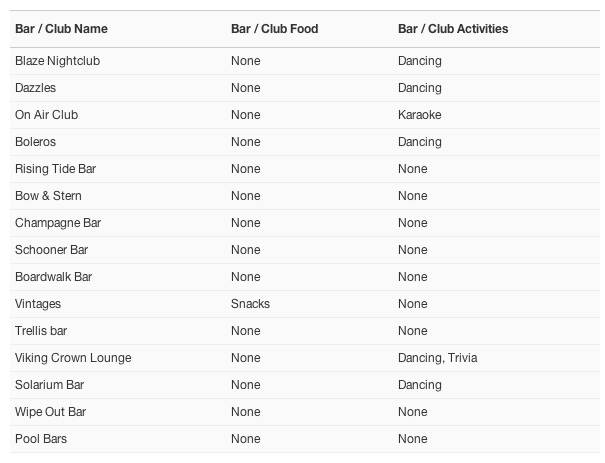Click the Dancing, Trivia activities cell

click(438, 358)
